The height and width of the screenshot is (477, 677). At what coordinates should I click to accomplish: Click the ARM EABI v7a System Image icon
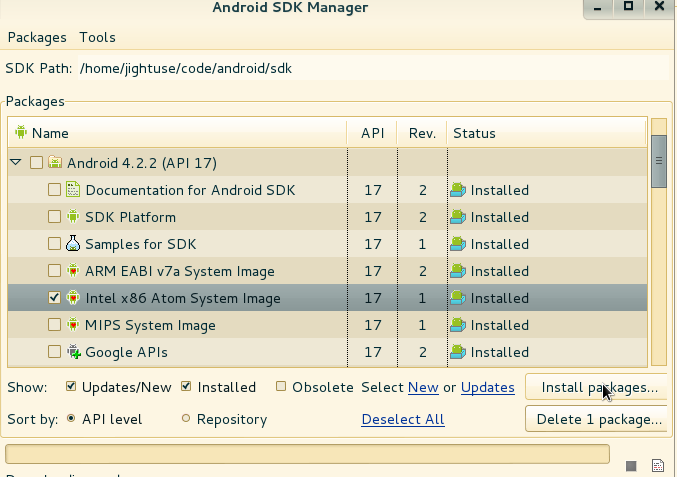[x=73, y=271]
